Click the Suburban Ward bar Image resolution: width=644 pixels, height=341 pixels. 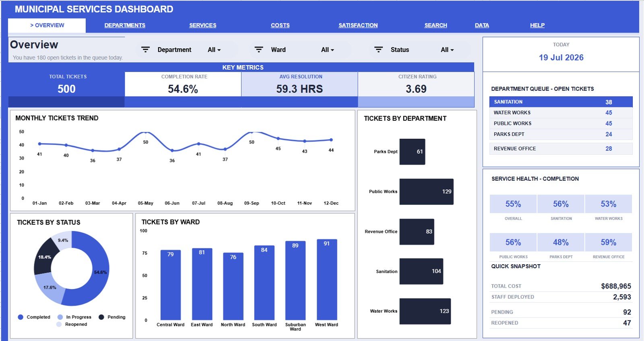295,281
